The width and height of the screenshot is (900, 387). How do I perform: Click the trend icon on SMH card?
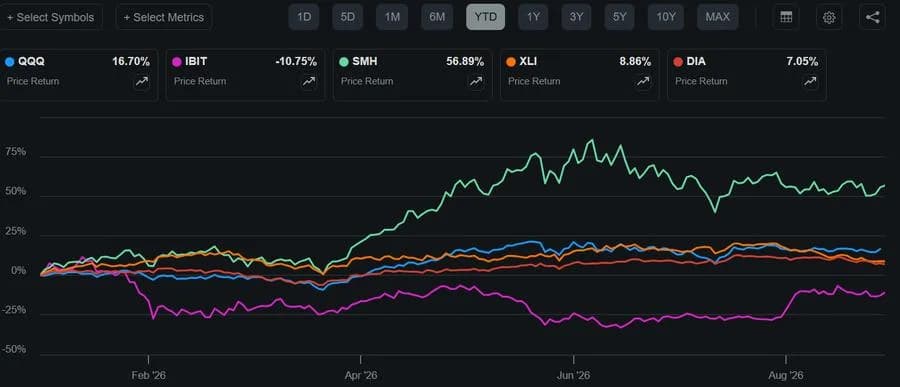tap(476, 82)
